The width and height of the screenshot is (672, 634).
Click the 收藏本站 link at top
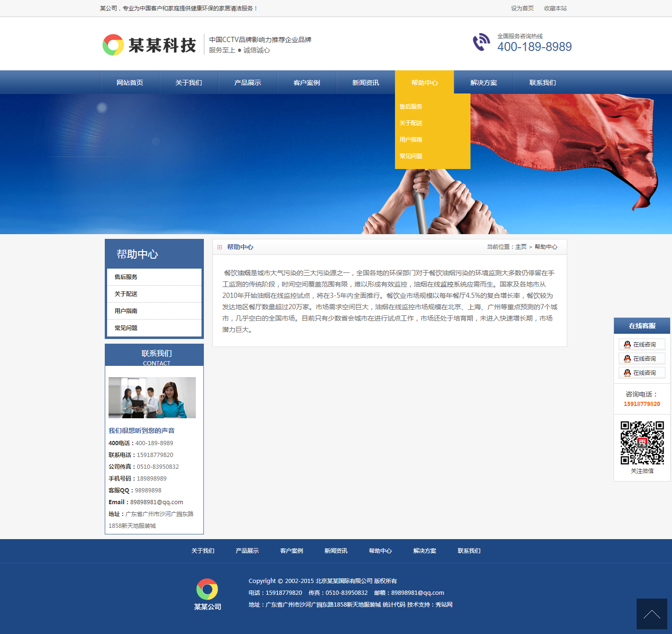tap(555, 8)
